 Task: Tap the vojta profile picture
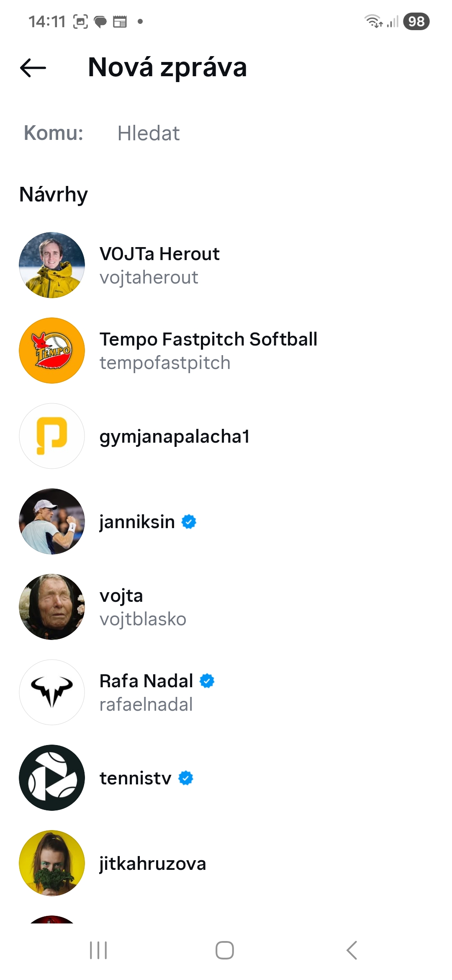tap(52, 607)
